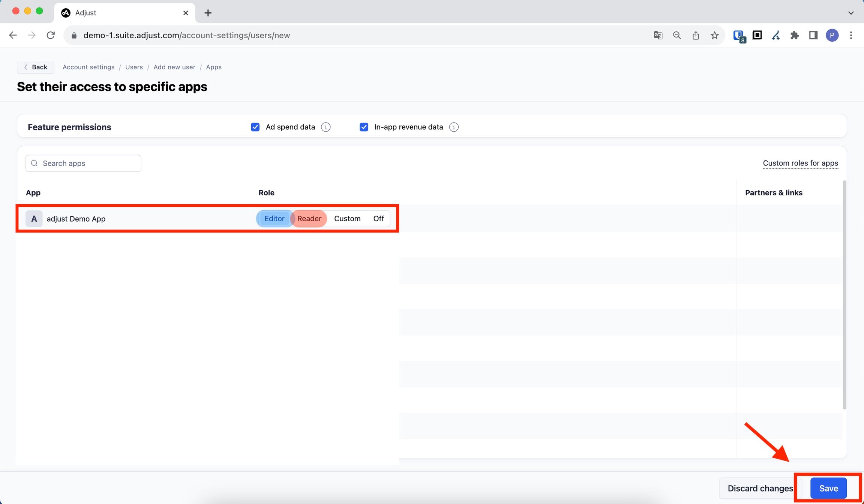
Task: Click the Google Translate icon in address bar
Action: 658,35
